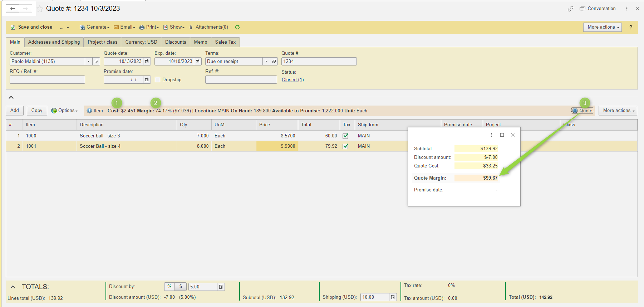Copy link using the chain icon
The width and height of the screenshot is (644, 307).
(570, 9)
